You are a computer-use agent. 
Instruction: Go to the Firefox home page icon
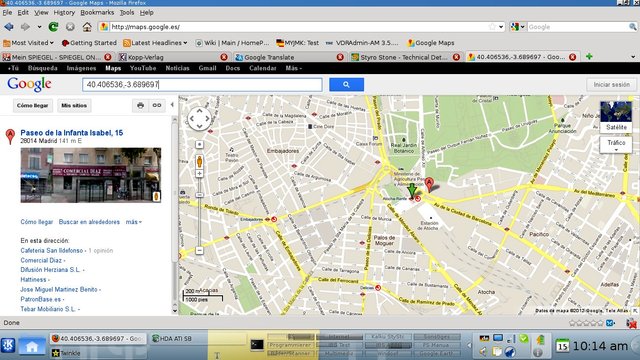(87, 27)
